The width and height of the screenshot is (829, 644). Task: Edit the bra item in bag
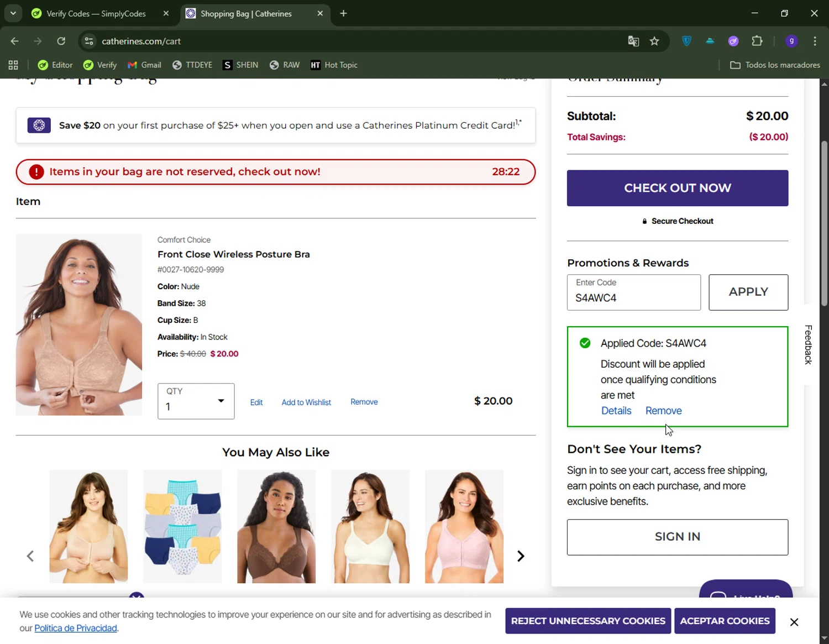256,402
